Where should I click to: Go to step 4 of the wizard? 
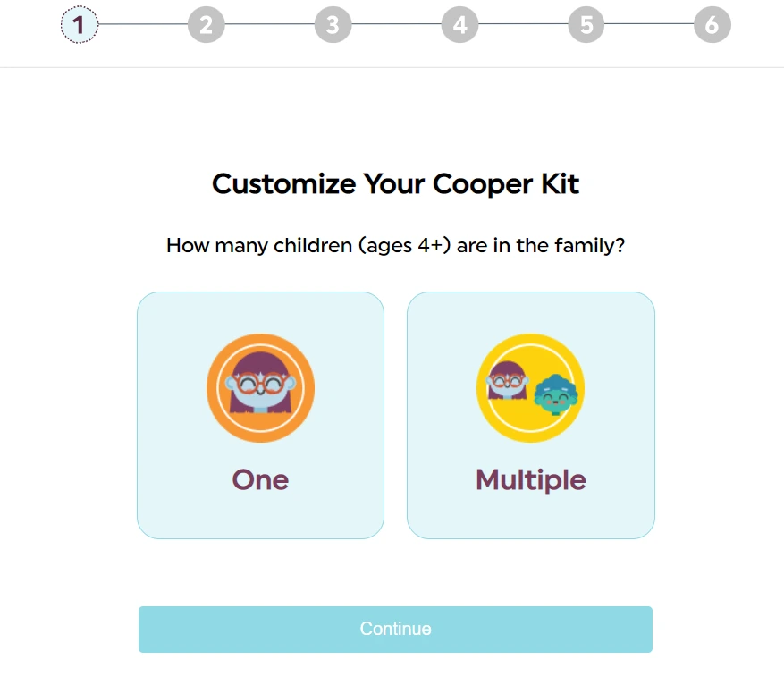click(x=459, y=25)
